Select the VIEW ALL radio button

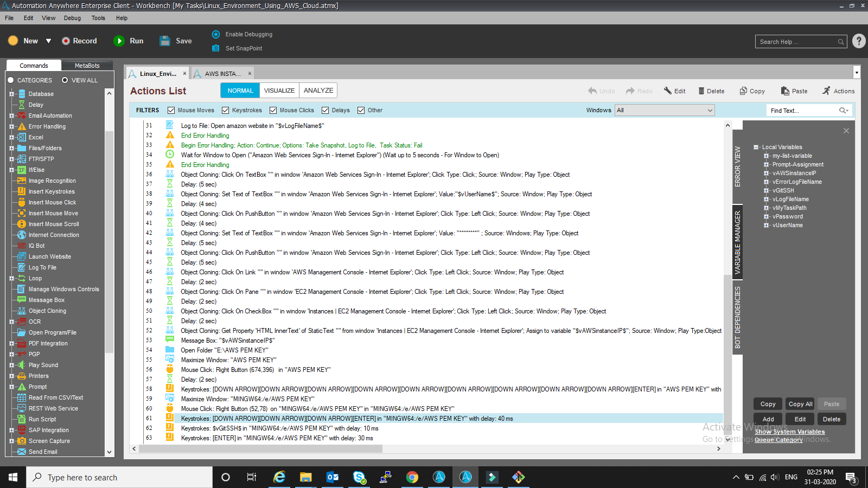coord(65,80)
